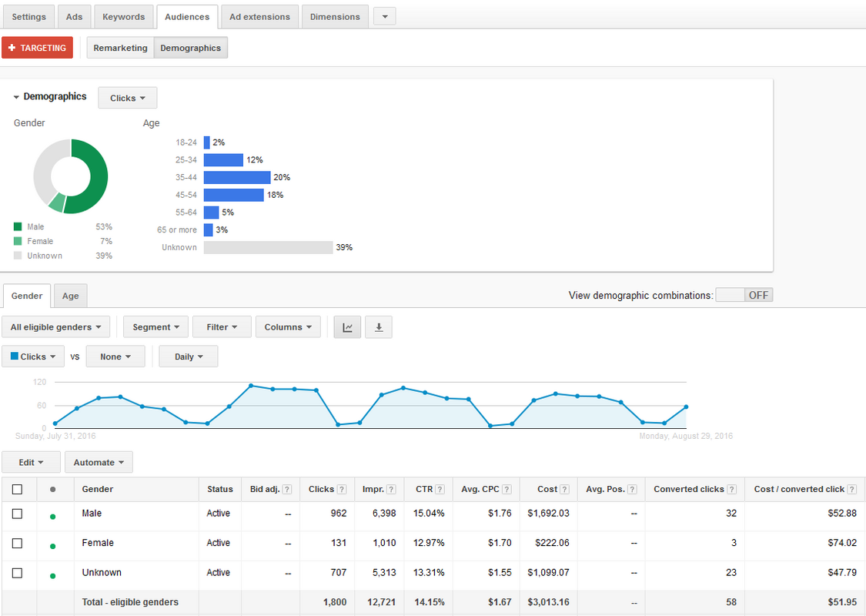Check the checkbox for the Male row
The height and width of the screenshot is (616, 866).
click(18, 514)
